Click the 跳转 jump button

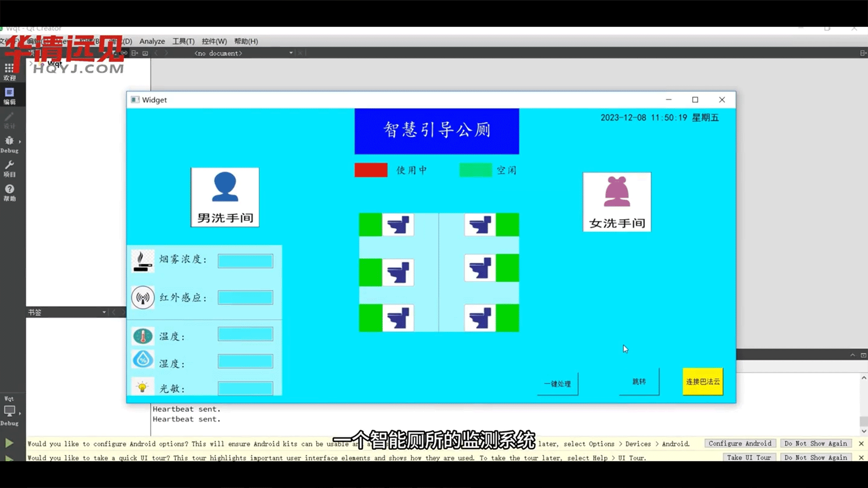coord(639,382)
